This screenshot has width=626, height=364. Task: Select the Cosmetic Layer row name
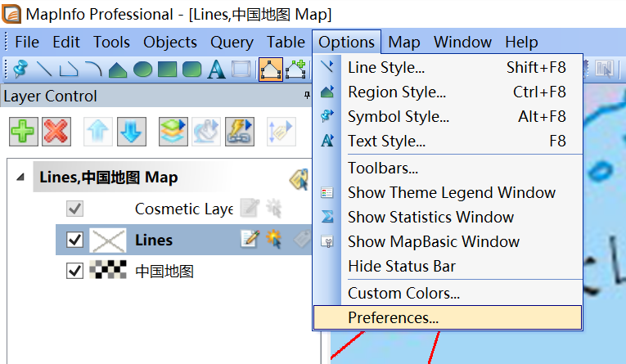point(184,209)
